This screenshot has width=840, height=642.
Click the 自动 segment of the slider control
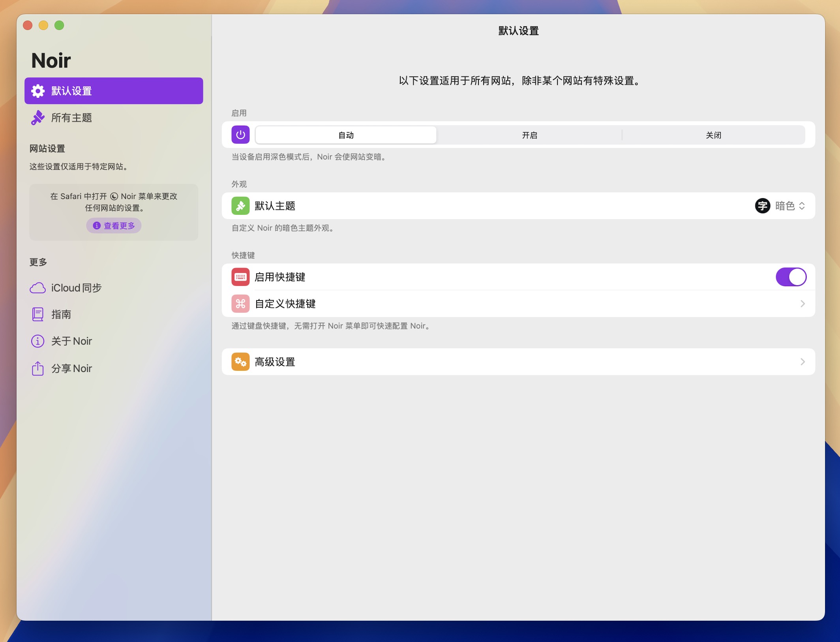pyautogui.click(x=346, y=135)
